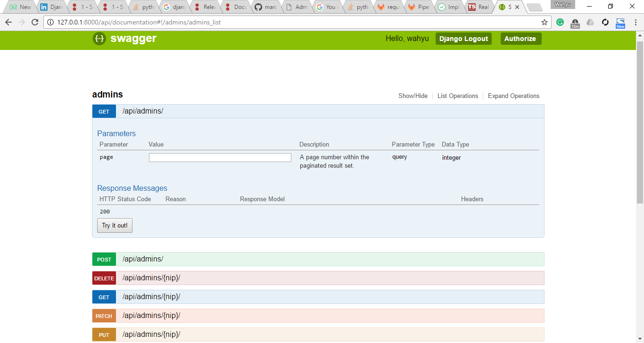
Task: Open the 'requ' GitLab tab
Action: click(388, 7)
